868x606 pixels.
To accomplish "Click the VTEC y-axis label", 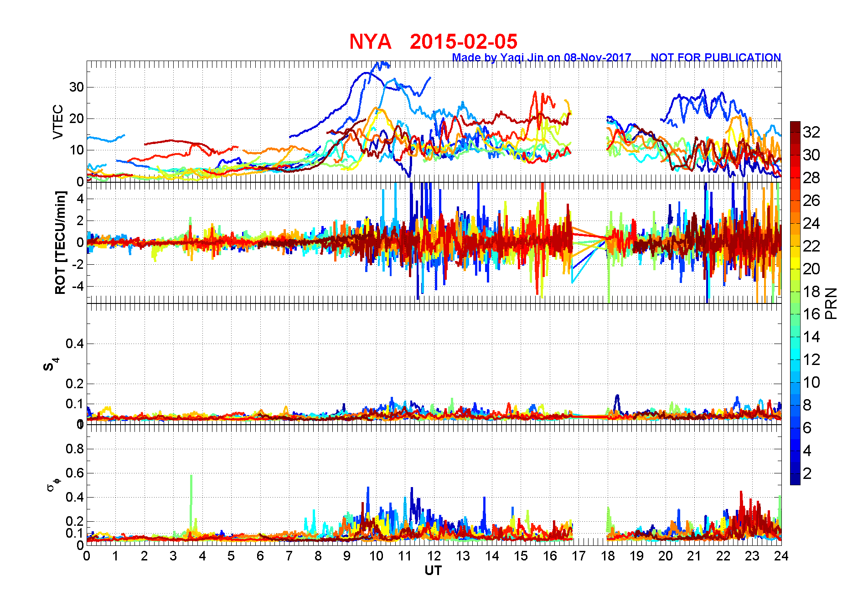I will tap(58, 122).
